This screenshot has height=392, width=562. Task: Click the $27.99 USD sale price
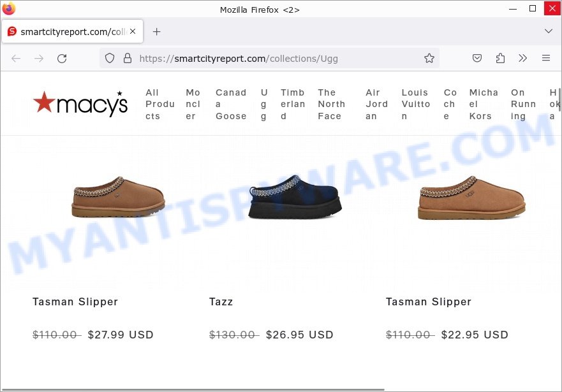tap(121, 335)
